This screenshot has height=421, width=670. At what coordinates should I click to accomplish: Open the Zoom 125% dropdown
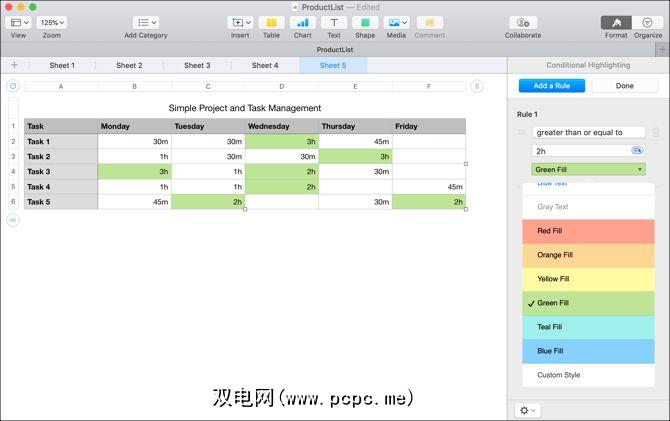(x=52, y=22)
